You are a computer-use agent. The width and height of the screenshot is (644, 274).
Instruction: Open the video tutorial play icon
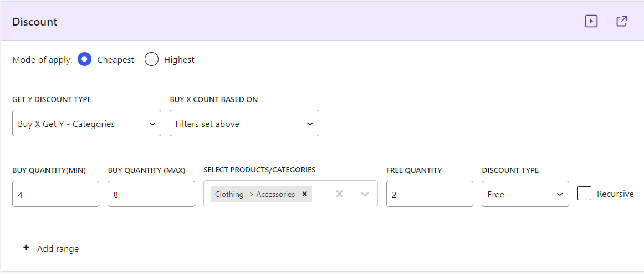[591, 22]
